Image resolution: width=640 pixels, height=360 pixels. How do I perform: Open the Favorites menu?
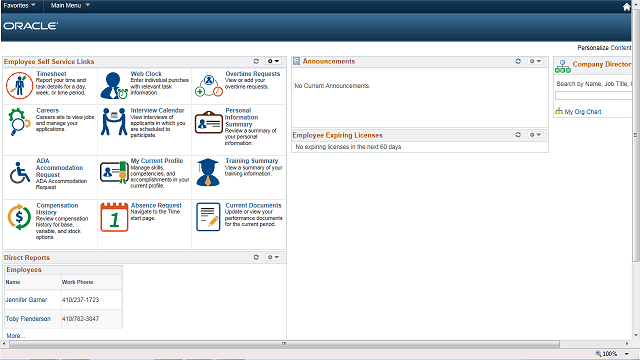tap(19, 5)
